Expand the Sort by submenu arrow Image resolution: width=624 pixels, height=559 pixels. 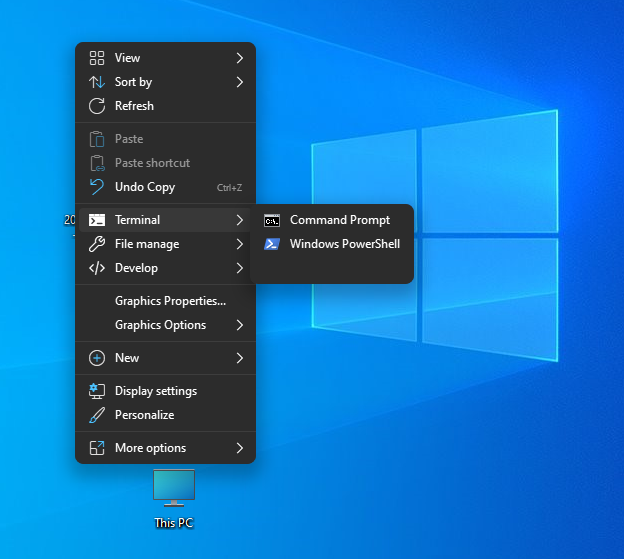point(240,82)
